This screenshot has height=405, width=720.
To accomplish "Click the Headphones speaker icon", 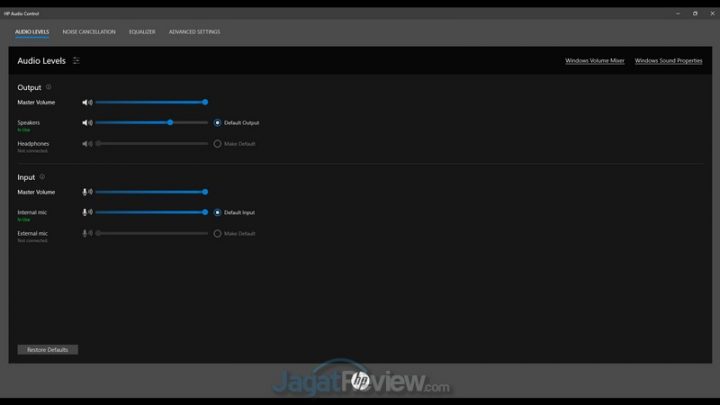I will coord(87,144).
